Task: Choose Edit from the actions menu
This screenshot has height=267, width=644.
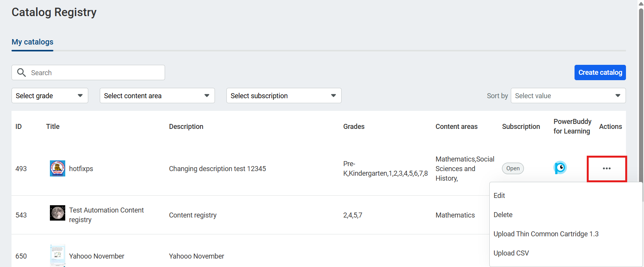Action: pyautogui.click(x=499, y=196)
